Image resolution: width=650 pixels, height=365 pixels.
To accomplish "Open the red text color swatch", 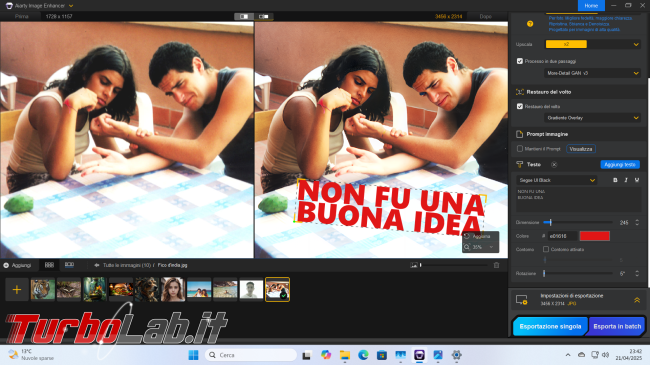I will click(x=594, y=236).
